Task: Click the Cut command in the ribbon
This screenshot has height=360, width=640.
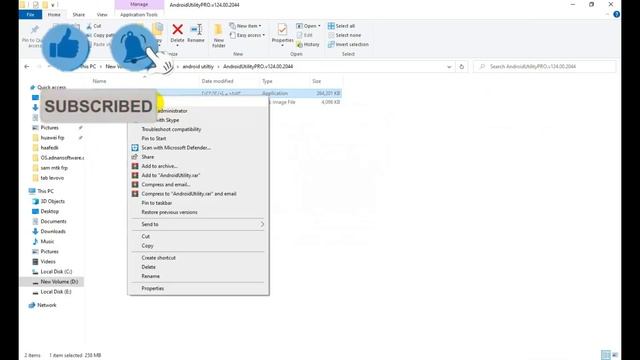Action: pos(94,26)
